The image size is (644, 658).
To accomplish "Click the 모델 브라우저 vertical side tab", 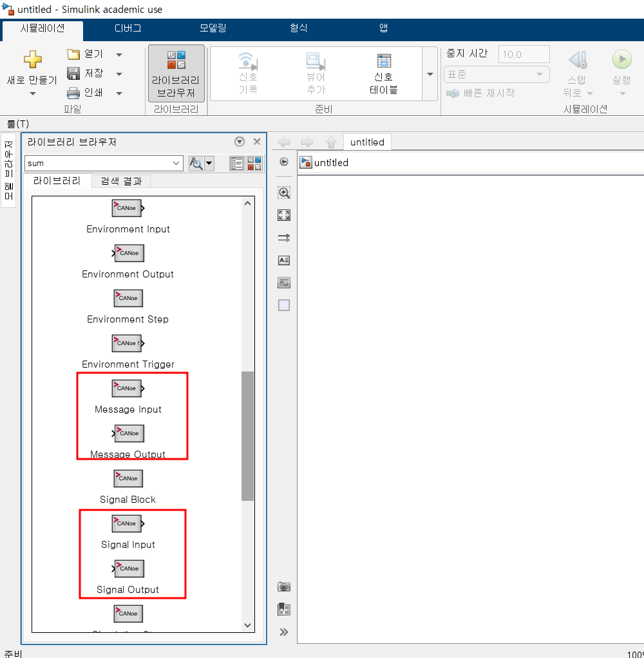I will (8, 171).
